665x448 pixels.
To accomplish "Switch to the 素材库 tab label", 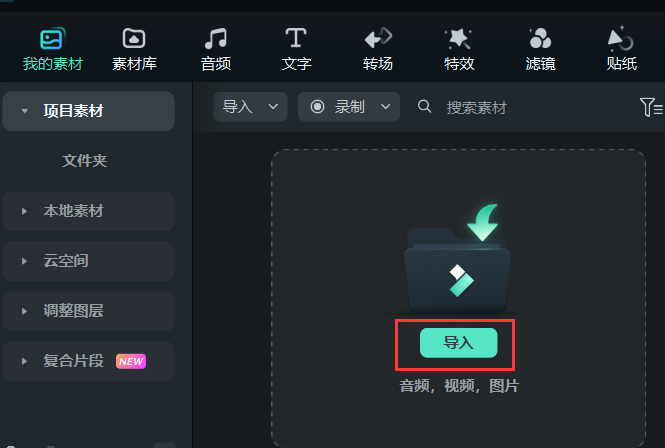I will pyautogui.click(x=134, y=64).
